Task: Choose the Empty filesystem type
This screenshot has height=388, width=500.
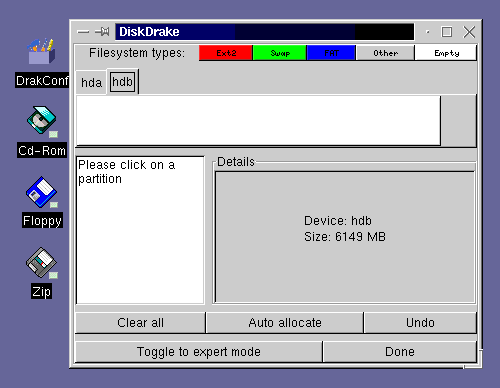Action: [x=446, y=53]
